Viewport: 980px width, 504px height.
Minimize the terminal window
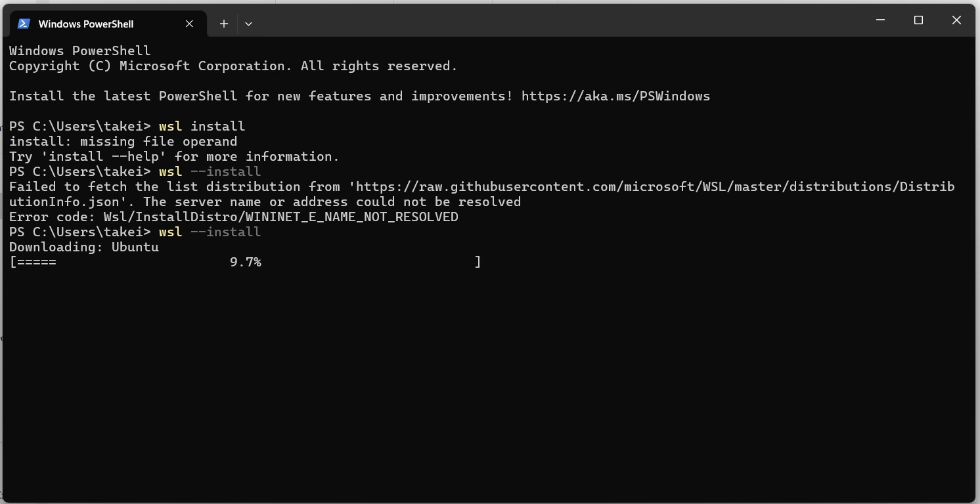[x=880, y=20]
